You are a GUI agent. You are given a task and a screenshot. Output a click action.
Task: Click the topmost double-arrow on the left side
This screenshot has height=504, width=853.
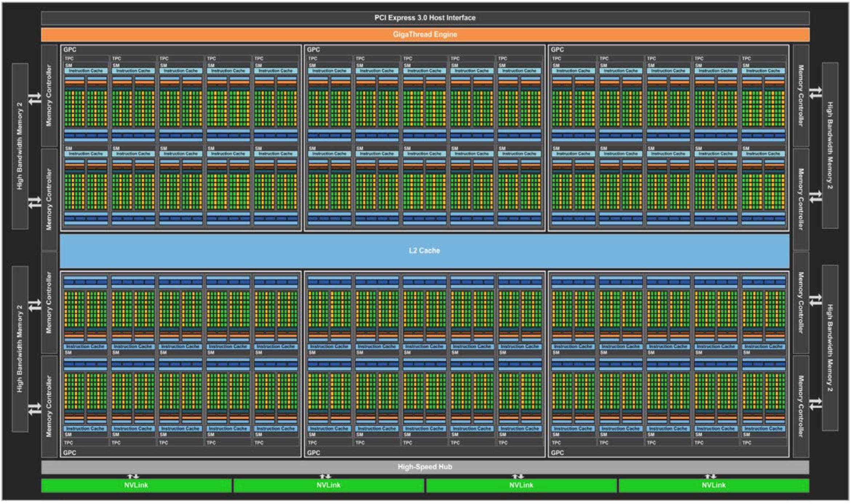(35, 99)
